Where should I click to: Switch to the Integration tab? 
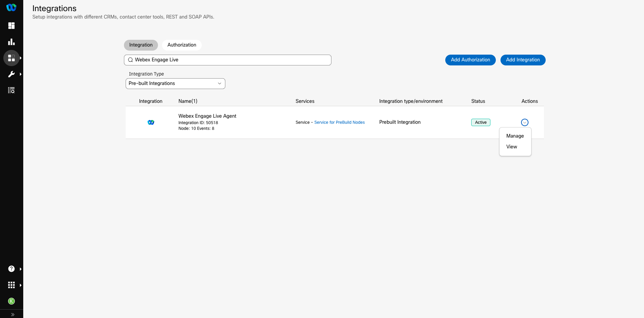pos(141,45)
